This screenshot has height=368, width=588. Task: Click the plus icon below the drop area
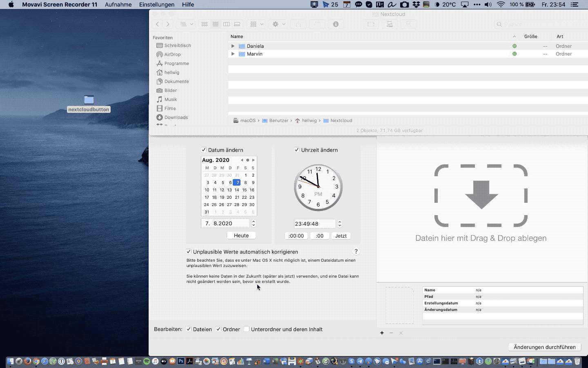point(382,333)
